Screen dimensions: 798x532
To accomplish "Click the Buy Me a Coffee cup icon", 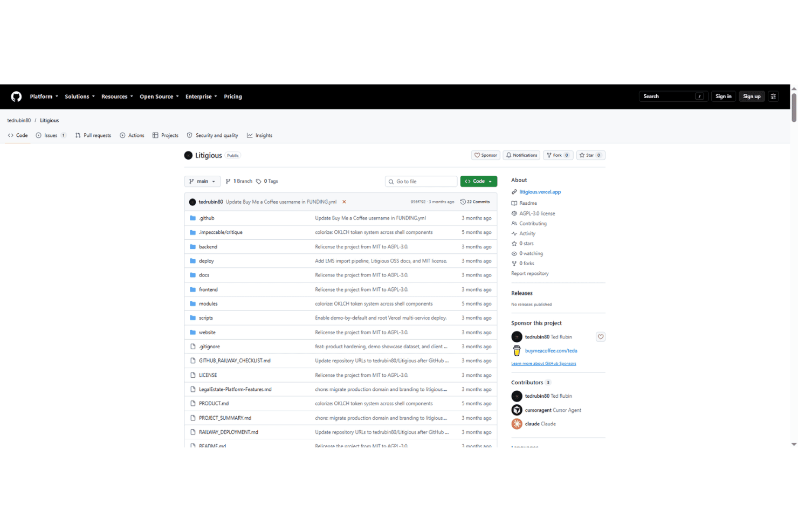I will coord(517,351).
